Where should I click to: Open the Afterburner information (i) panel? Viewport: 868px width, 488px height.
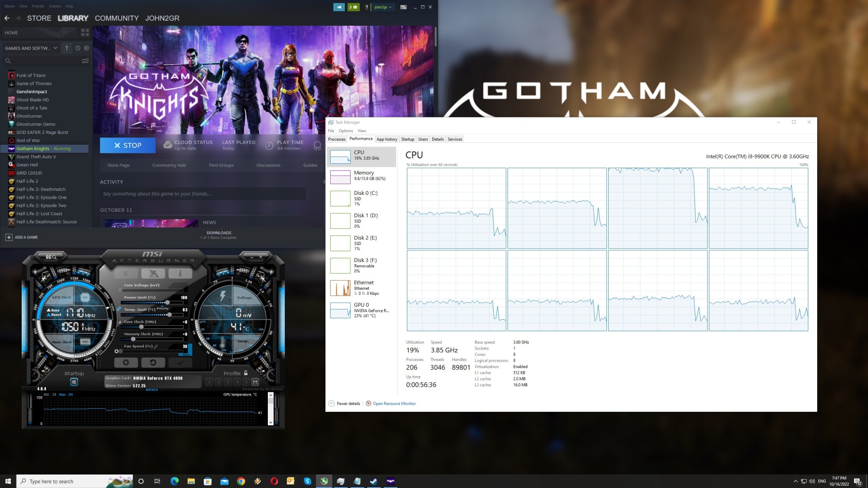180,274
